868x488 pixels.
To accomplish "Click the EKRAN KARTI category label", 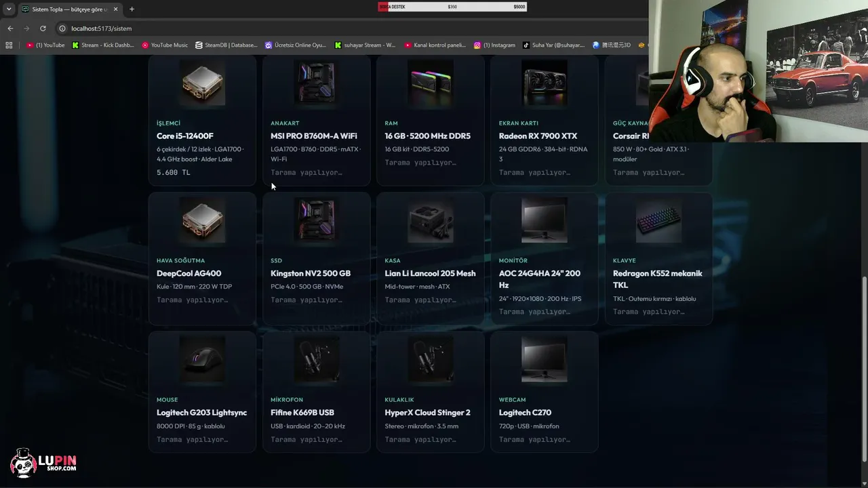I will (x=519, y=123).
